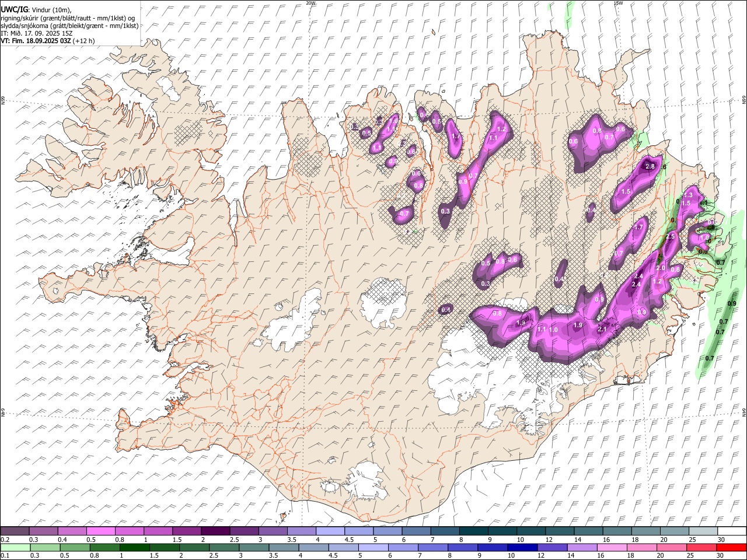Pick the top legend white swatch after 30
This screenshot has height=560, width=747.
point(732,531)
